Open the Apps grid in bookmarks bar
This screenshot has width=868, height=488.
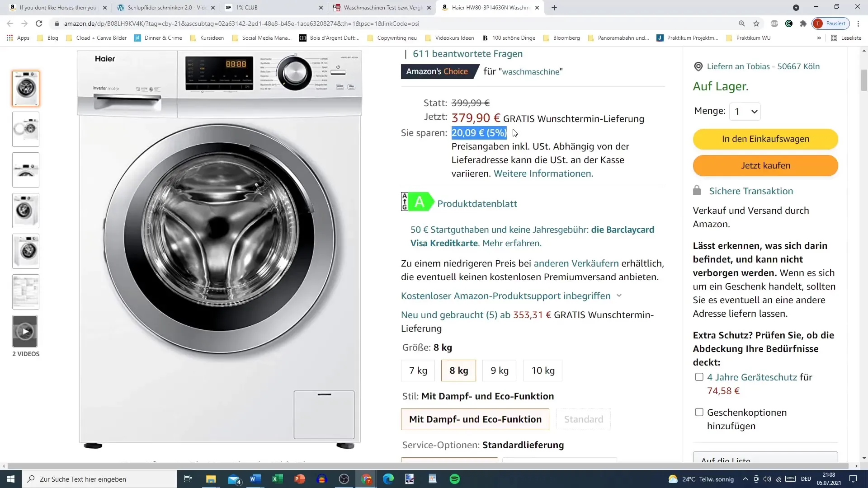18,38
